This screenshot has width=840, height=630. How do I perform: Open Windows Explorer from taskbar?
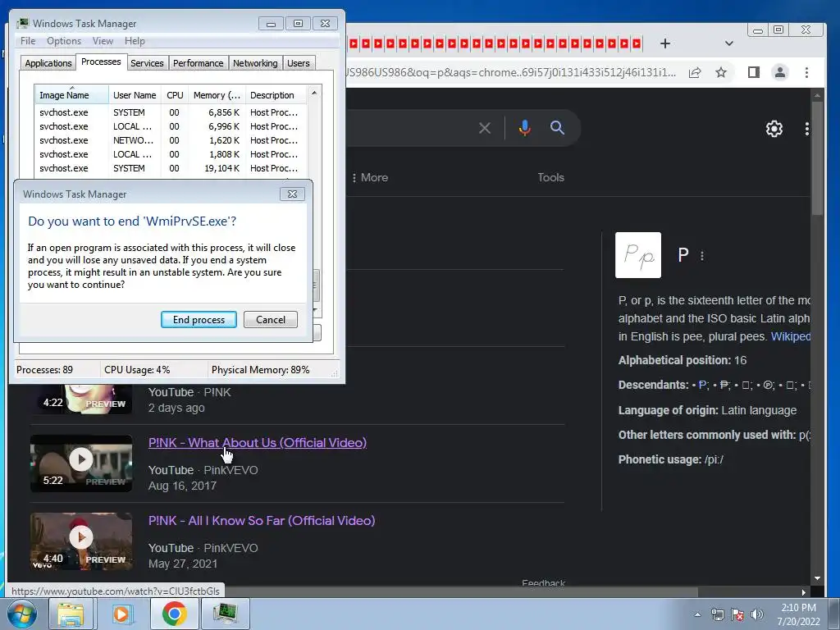pos(71,614)
